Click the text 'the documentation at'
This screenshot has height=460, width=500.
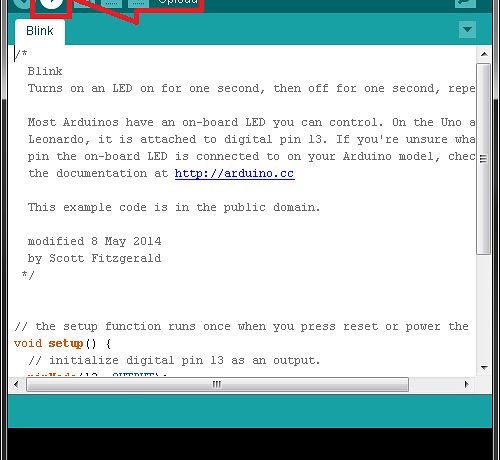point(98,173)
